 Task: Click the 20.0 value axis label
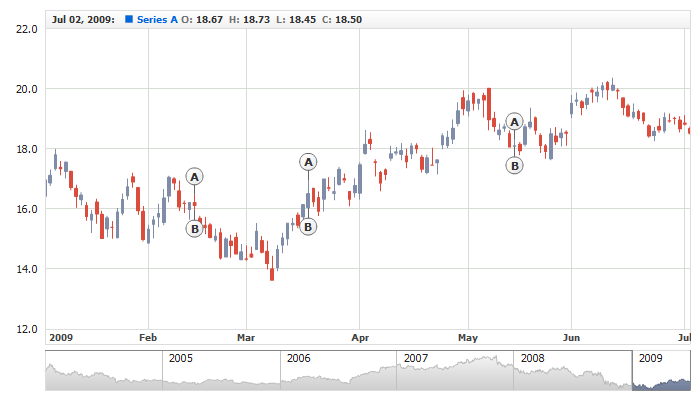[x=27, y=89]
